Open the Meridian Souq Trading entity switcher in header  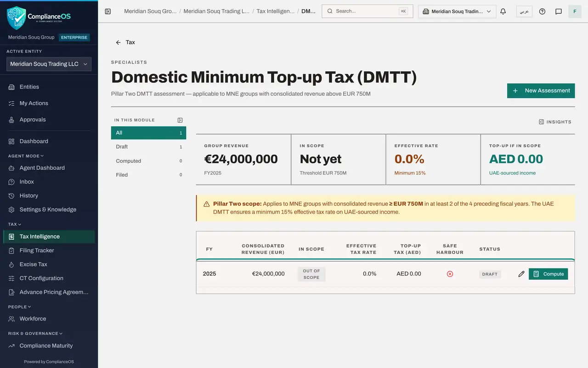pyautogui.click(x=457, y=11)
